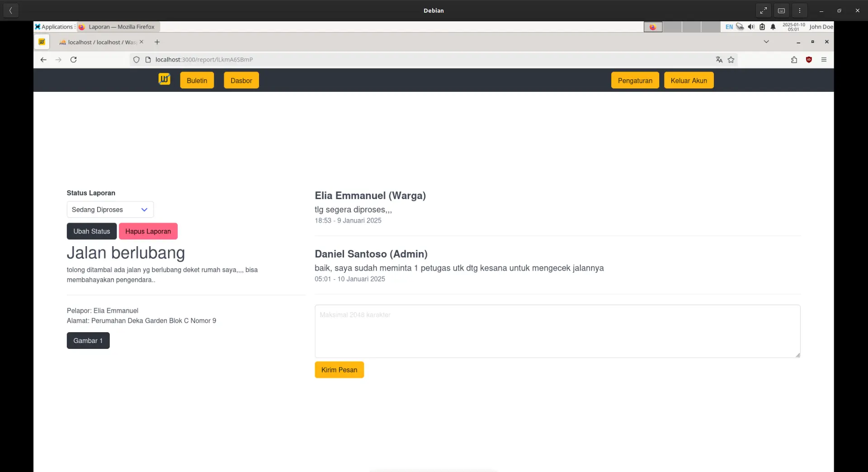This screenshot has height=472, width=868.
Task: Expand the Status Laporan dropdown
Action: tap(110, 210)
